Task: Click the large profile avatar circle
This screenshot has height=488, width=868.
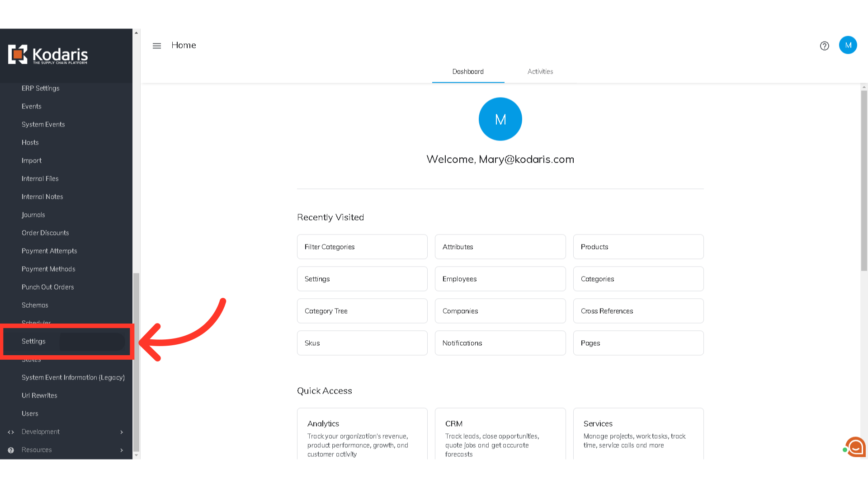Action: pos(500,119)
